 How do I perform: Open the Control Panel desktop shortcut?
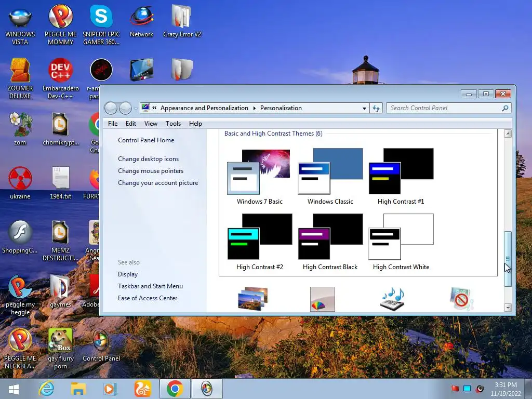[101, 345]
